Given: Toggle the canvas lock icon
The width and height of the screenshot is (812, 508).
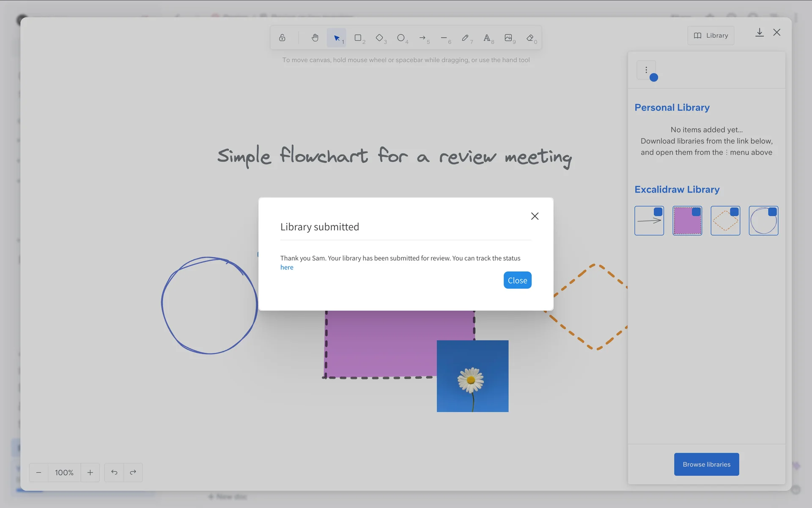Looking at the screenshot, I should (x=282, y=38).
